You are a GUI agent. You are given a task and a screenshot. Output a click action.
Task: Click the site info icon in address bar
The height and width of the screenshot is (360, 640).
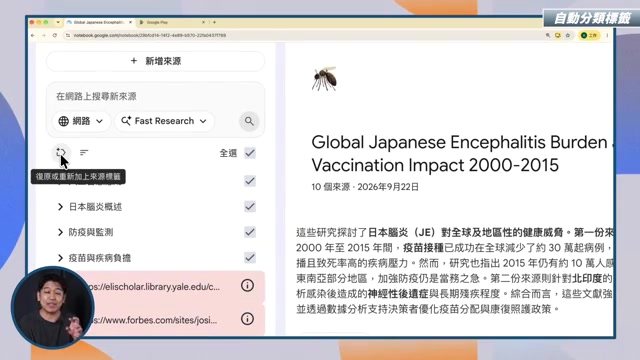[x=68, y=36]
